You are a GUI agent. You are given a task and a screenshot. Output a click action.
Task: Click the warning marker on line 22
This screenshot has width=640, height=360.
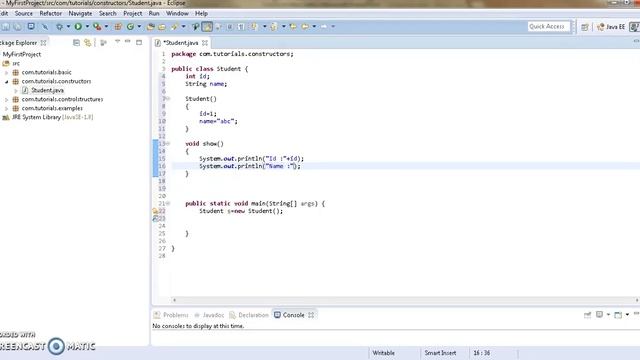click(x=155, y=211)
